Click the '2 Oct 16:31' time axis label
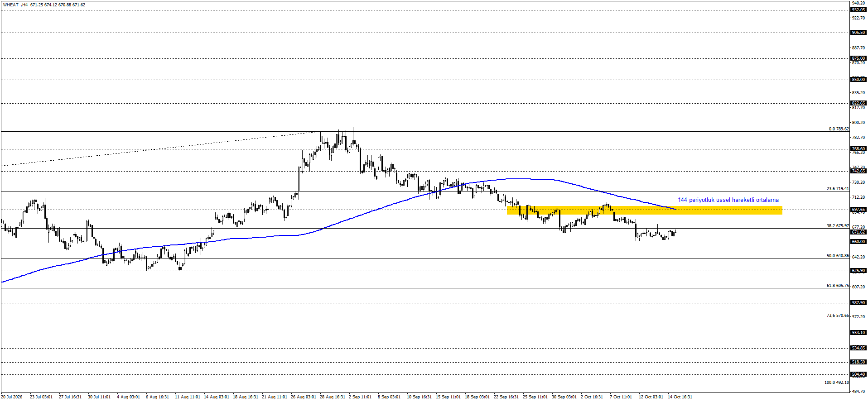Image resolution: width=868 pixels, height=402 pixels. pos(592,397)
